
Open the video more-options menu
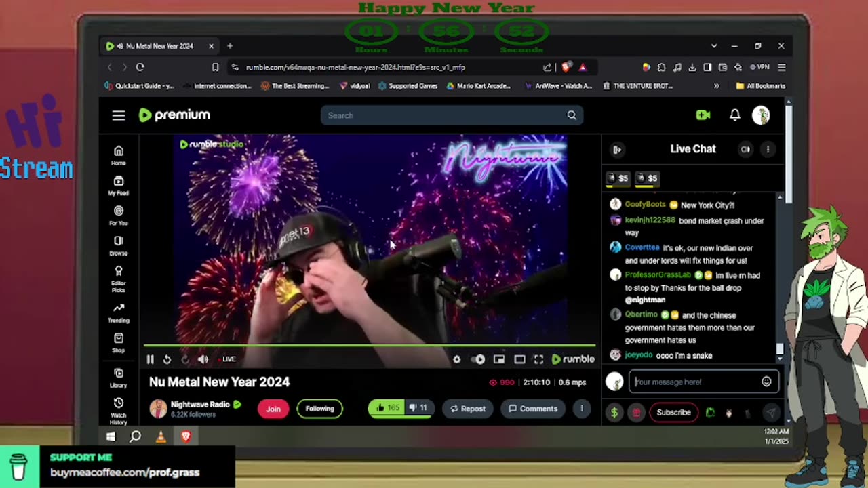[581, 409]
